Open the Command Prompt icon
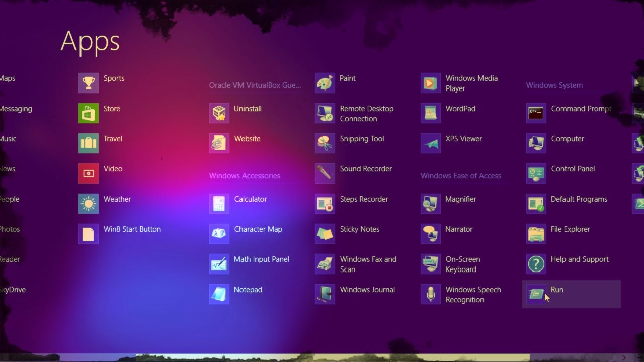644x362 pixels. (x=536, y=113)
